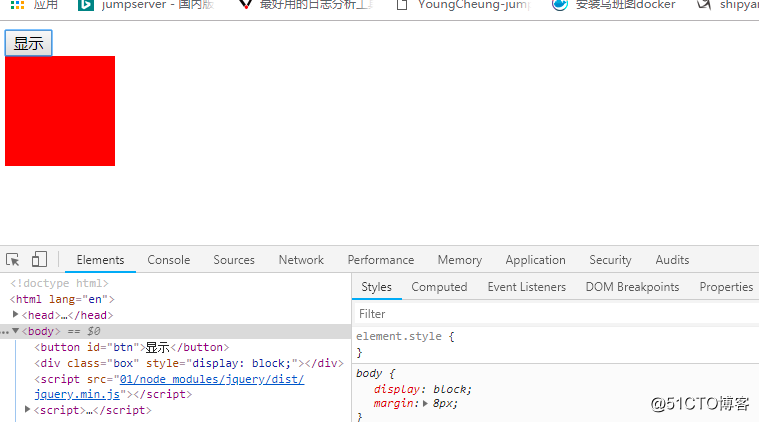
Task: Click the element.style rule block
Action: tap(556, 344)
